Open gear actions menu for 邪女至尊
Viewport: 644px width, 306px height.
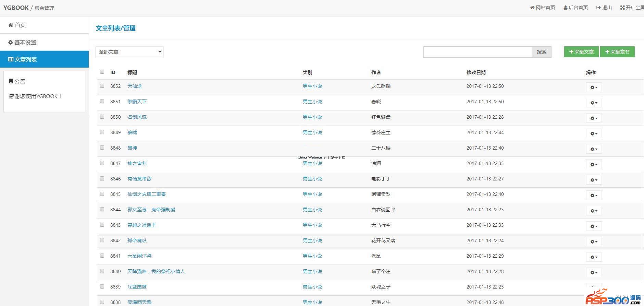tap(594, 211)
